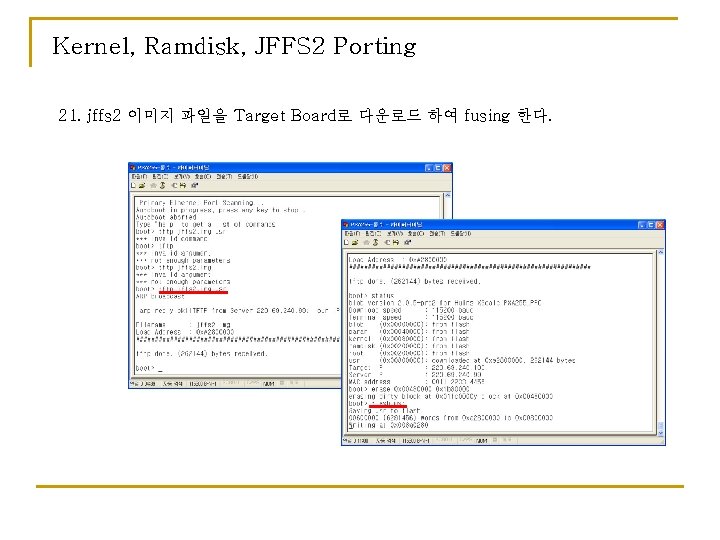Open Edit menu in back HyperTerminal window
Screen dimensions: 720x540
pos(160,177)
